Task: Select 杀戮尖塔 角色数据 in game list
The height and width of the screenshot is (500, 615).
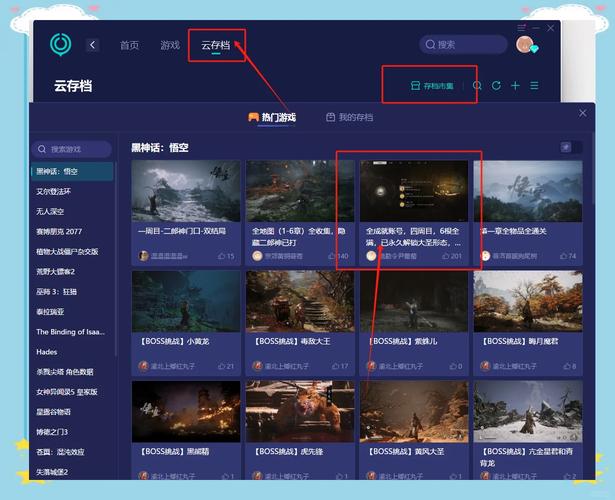Action: pyautogui.click(x=65, y=372)
